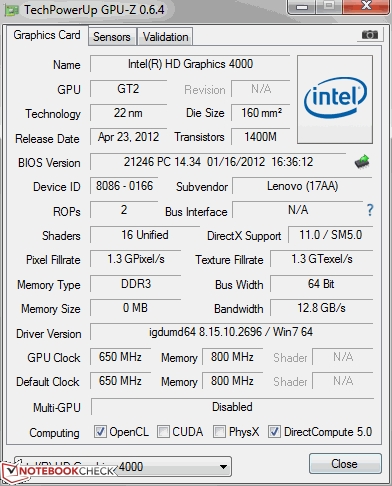Toggle the OpenCL checkbox
The height and width of the screenshot is (486, 392).
100,432
